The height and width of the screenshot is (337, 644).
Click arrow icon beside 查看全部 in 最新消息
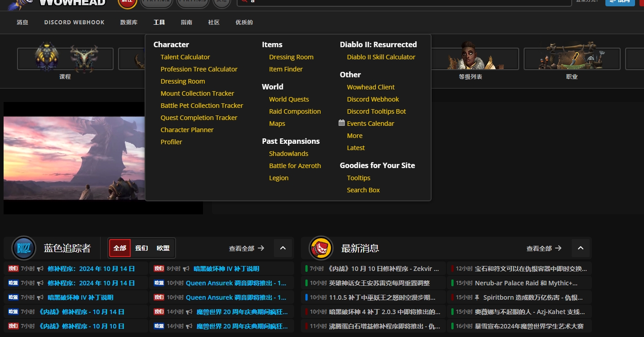(x=558, y=248)
